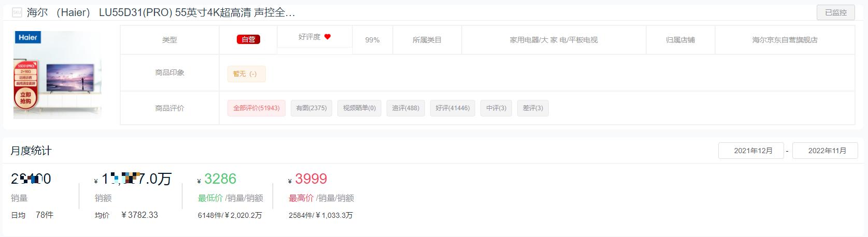Image resolution: width=868 pixels, height=237 pixels.
Task: Click the red 自营 badge
Action: point(248,39)
